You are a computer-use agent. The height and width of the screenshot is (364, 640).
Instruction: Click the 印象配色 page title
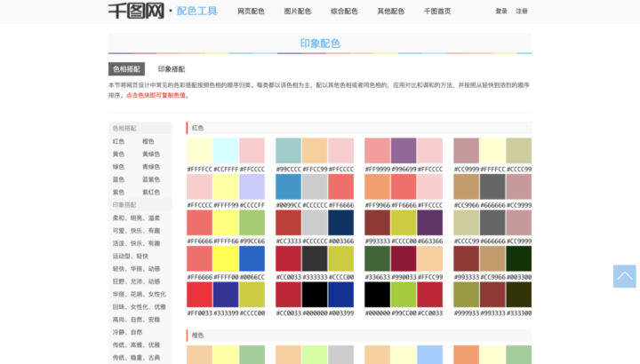point(320,44)
